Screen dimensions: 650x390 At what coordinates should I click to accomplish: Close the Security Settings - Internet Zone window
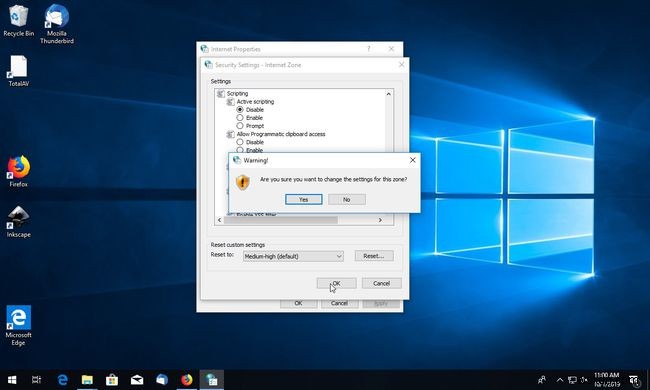401,65
